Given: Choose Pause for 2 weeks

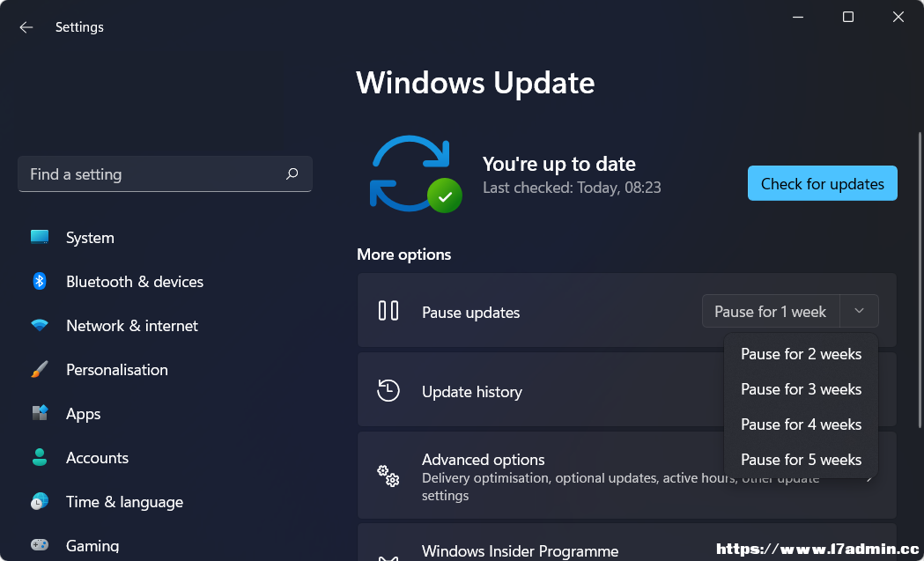Looking at the screenshot, I should [x=801, y=354].
